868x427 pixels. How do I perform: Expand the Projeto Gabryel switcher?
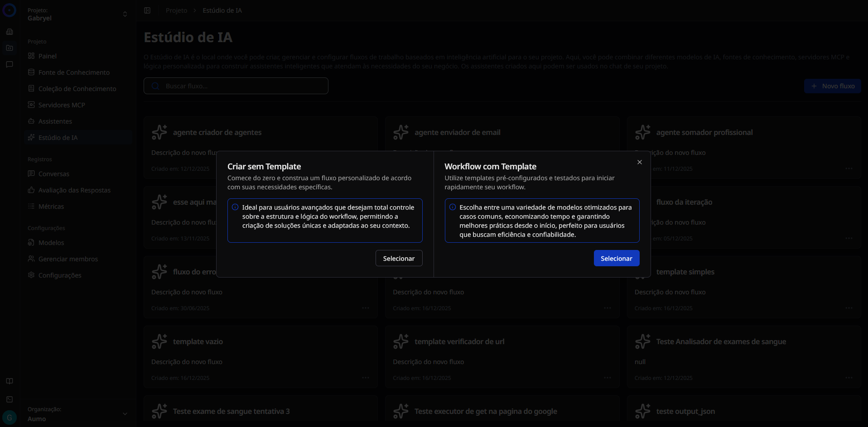click(125, 14)
